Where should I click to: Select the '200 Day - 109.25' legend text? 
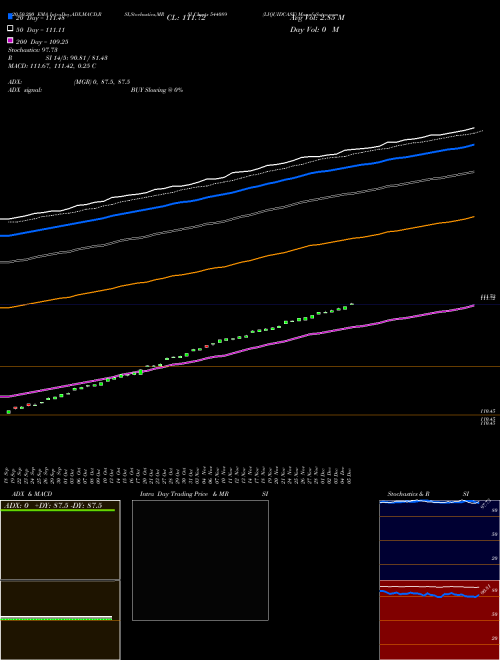click(42, 42)
